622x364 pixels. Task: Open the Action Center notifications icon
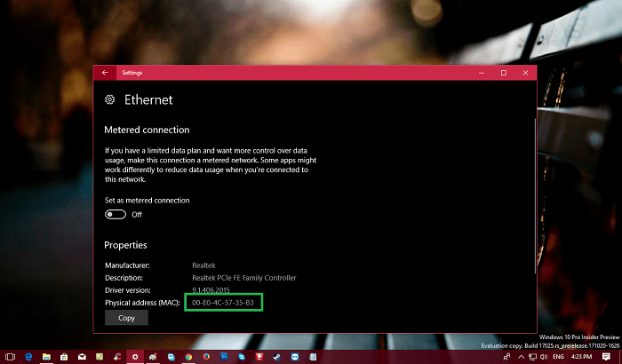click(x=606, y=357)
